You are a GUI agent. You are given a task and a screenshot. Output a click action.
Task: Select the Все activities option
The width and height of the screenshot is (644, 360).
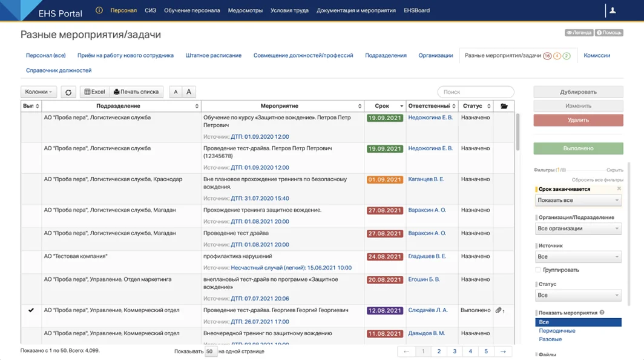click(x=578, y=322)
